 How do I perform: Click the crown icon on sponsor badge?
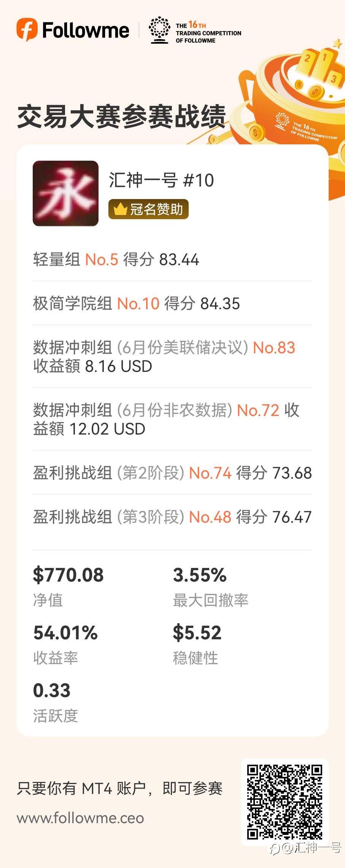120,209
